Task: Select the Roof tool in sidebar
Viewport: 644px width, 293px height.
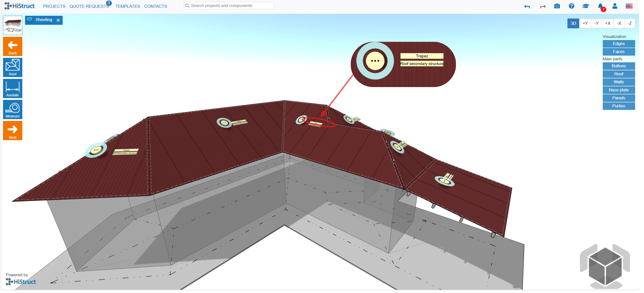Action: click(x=13, y=68)
